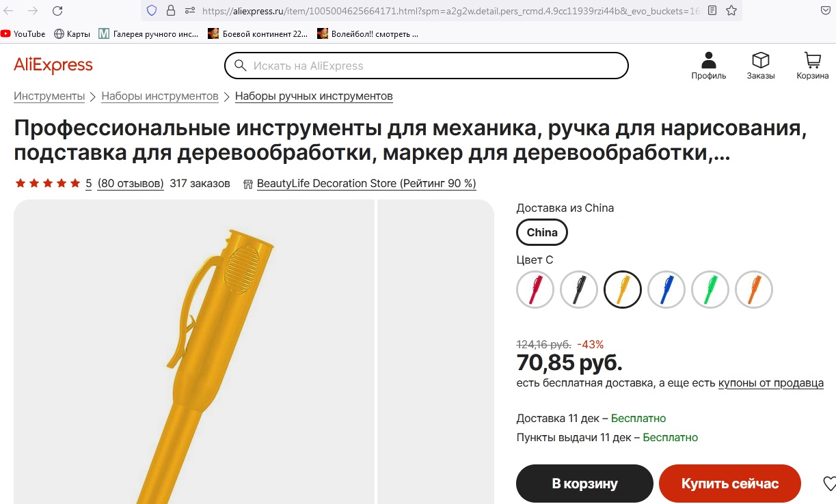The image size is (836, 504).
Task: Focus the Искать на AliExpress search field
Action: point(427,66)
